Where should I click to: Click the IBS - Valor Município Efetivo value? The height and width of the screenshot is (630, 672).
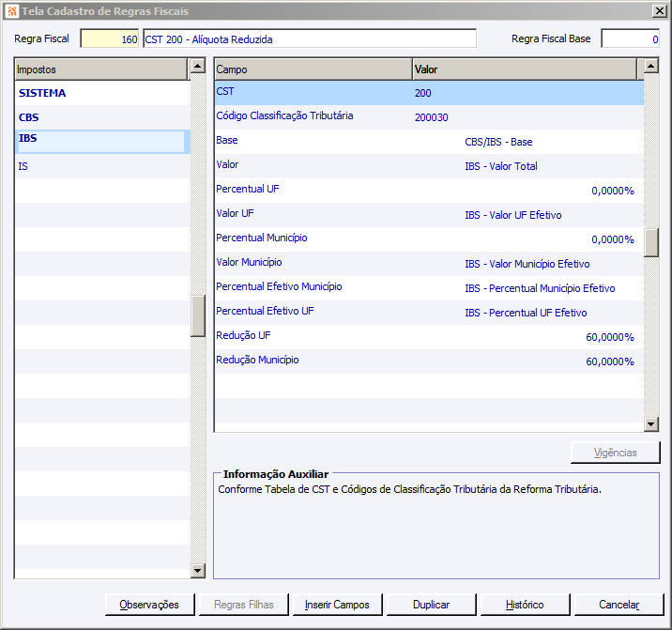pyautogui.click(x=527, y=264)
